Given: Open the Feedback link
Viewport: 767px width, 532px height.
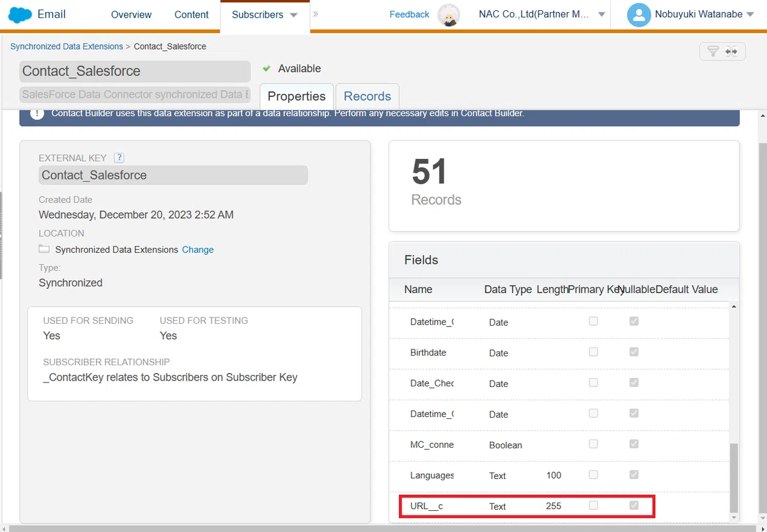Looking at the screenshot, I should point(409,15).
